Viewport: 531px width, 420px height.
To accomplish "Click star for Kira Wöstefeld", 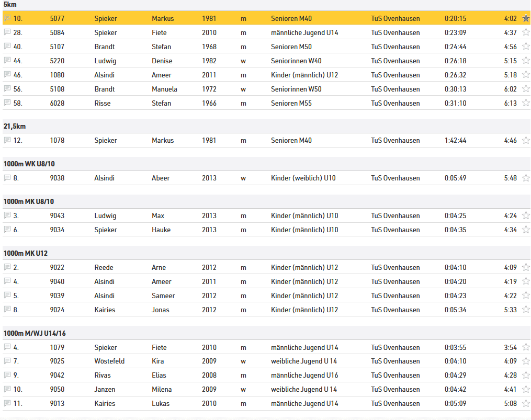I will (x=526, y=361).
